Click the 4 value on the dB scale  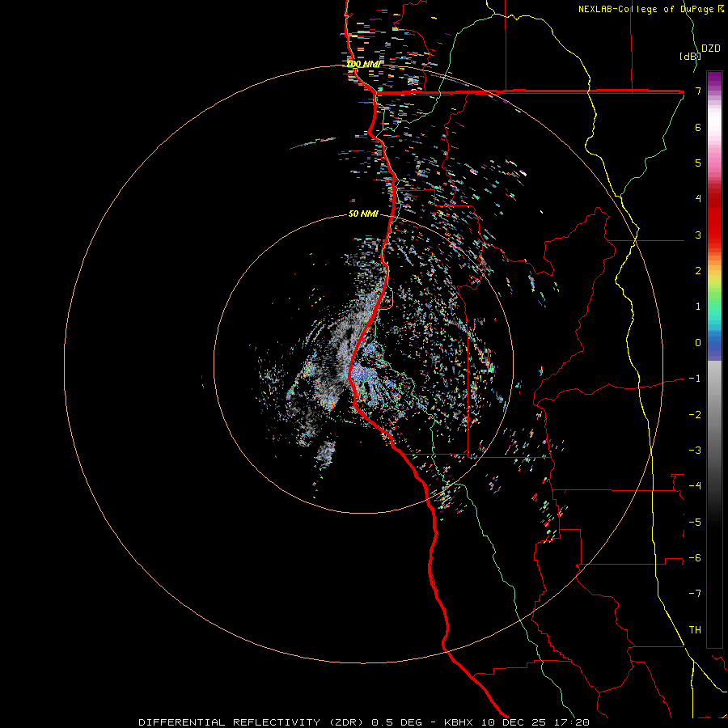698,199
